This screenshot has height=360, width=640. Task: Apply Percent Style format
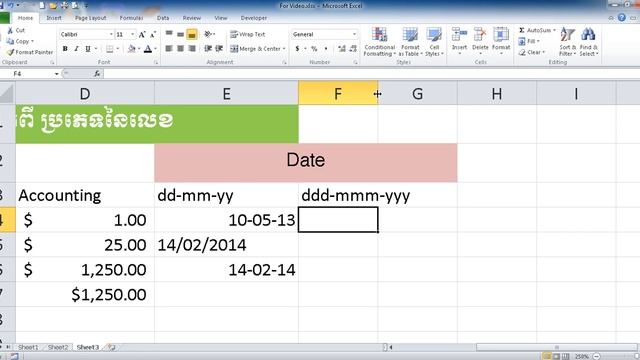[x=314, y=49]
